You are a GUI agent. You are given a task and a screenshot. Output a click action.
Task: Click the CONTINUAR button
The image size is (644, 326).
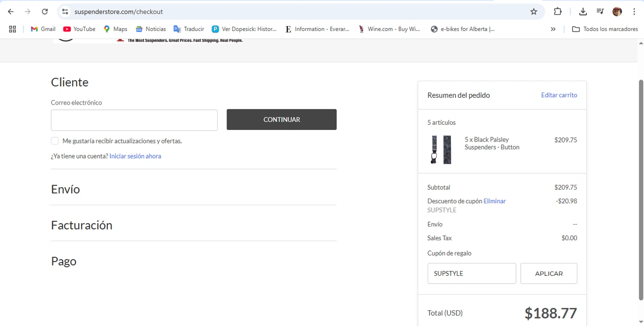[282, 120]
